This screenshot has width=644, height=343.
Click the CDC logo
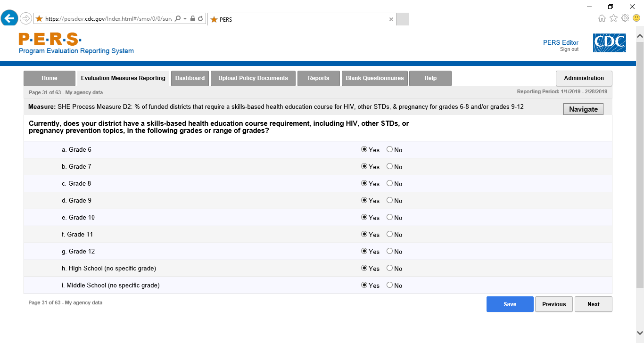pos(609,43)
